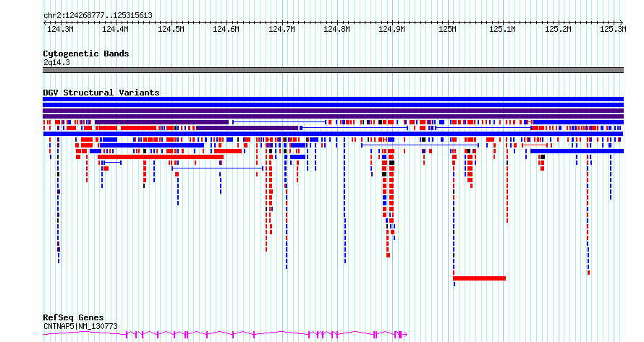This screenshot has width=644, height=342.
Task: Open the CNTNAP5|NM_130773 gene label
Action: click(x=80, y=327)
